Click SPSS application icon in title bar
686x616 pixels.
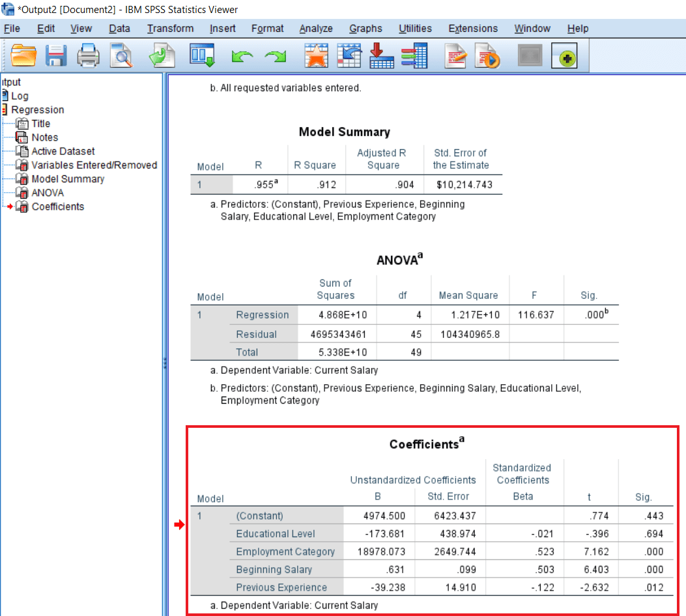click(x=7, y=8)
